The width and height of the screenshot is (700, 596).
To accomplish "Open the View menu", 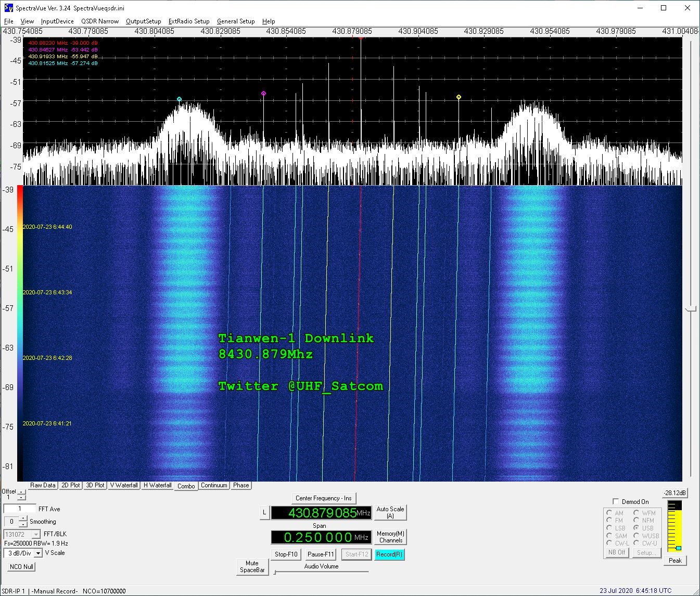I will tap(27, 21).
